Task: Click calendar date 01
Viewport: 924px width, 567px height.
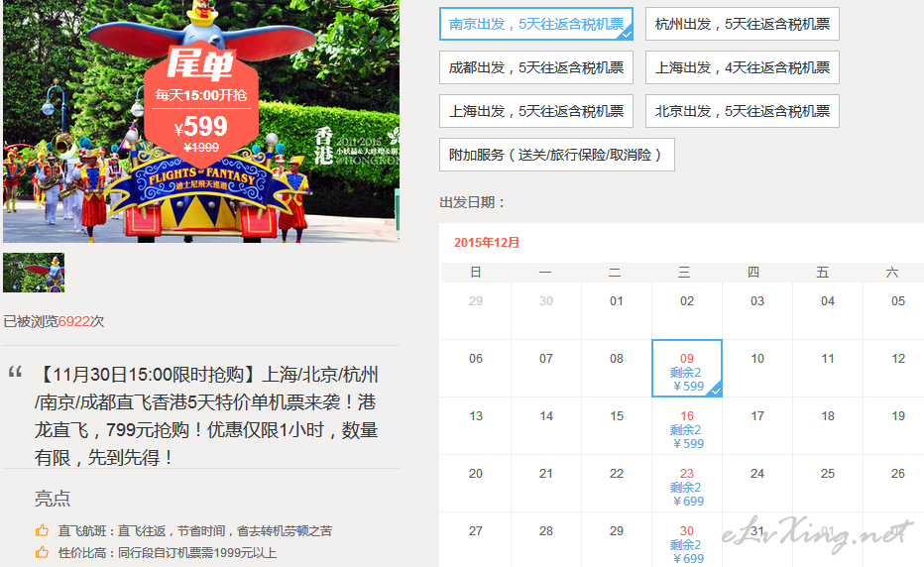Action: pos(617,301)
